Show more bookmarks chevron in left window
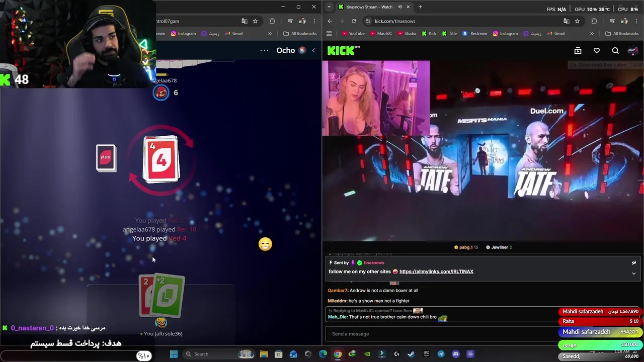The image size is (644, 362). click(270, 34)
